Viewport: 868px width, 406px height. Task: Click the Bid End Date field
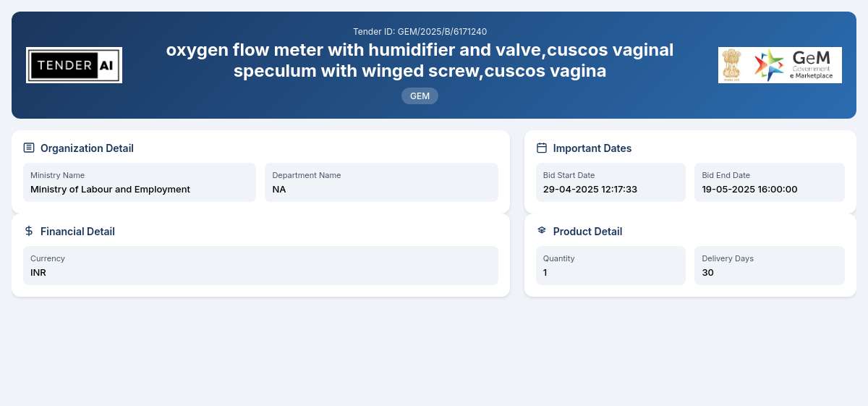tap(770, 182)
